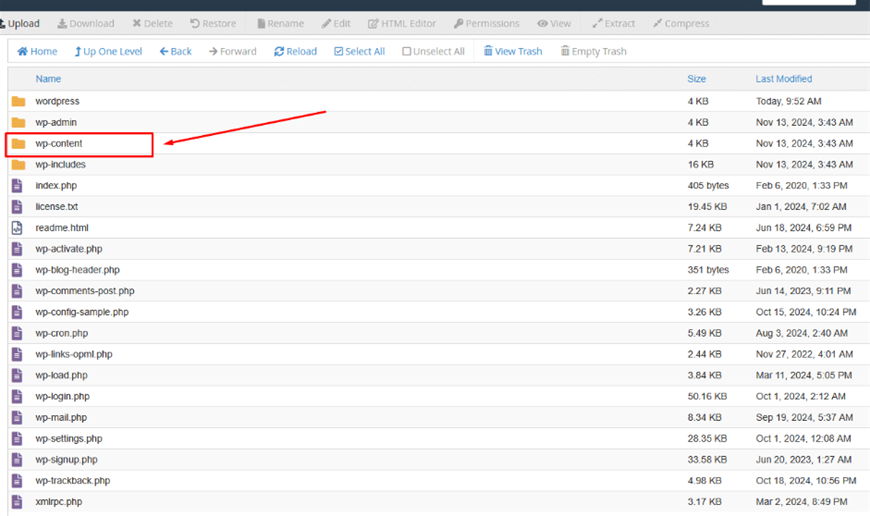Select the license.txt file name
Viewport: 870px width, 516px height.
click(x=57, y=206)
